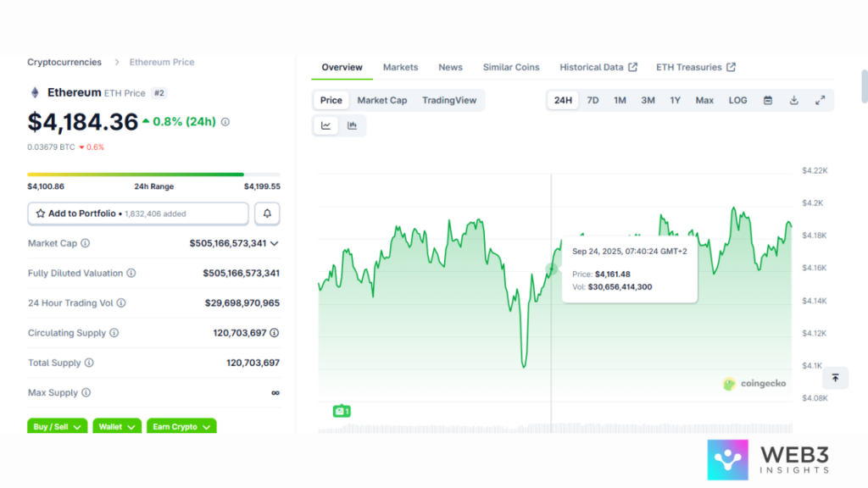The width and height of the screenshot is (868, 488).
Task: Click the infinity Max Supply value
Action: click(275, 393)
